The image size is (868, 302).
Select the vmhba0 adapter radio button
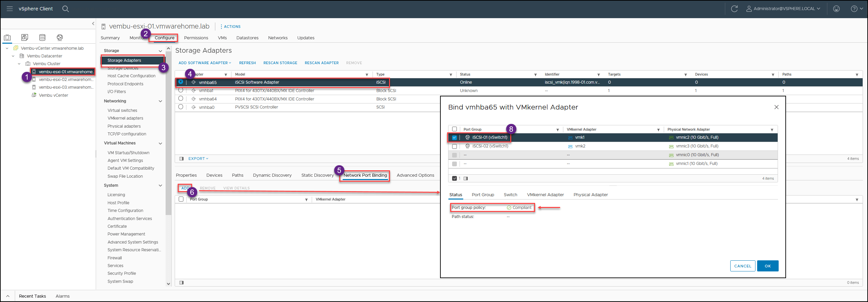[x=181, y=107]
